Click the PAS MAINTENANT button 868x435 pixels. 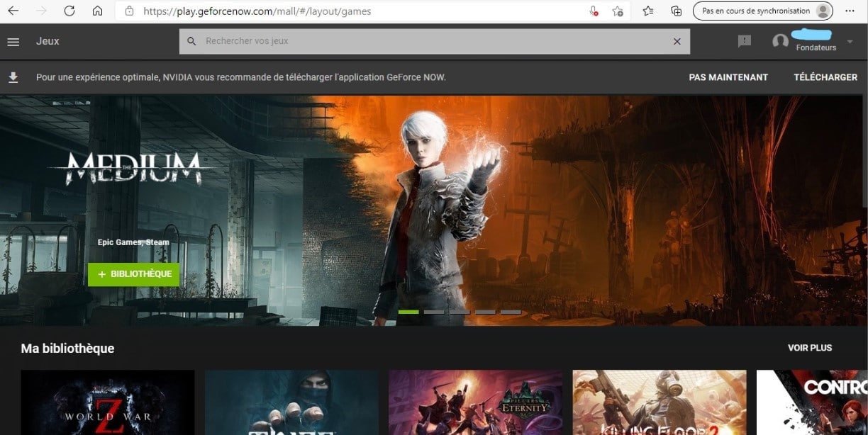728,77
